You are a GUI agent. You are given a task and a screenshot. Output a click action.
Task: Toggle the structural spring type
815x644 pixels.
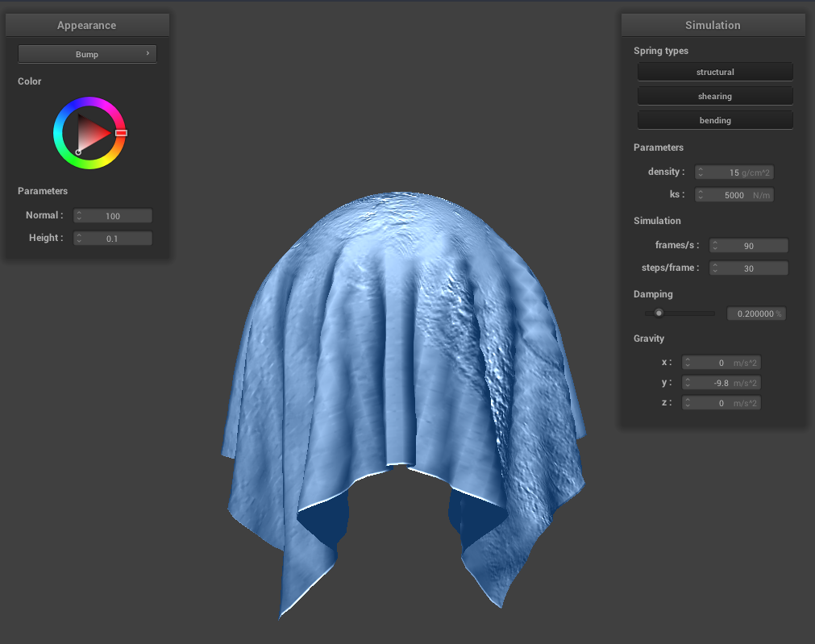pyautogui.click(x=715, y=73)
